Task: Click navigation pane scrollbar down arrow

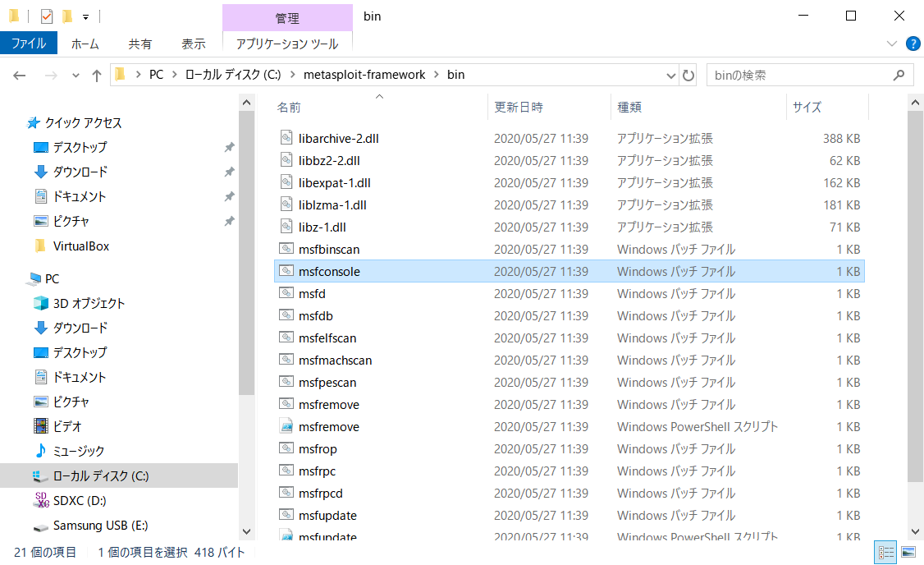Action: [246, 531]
